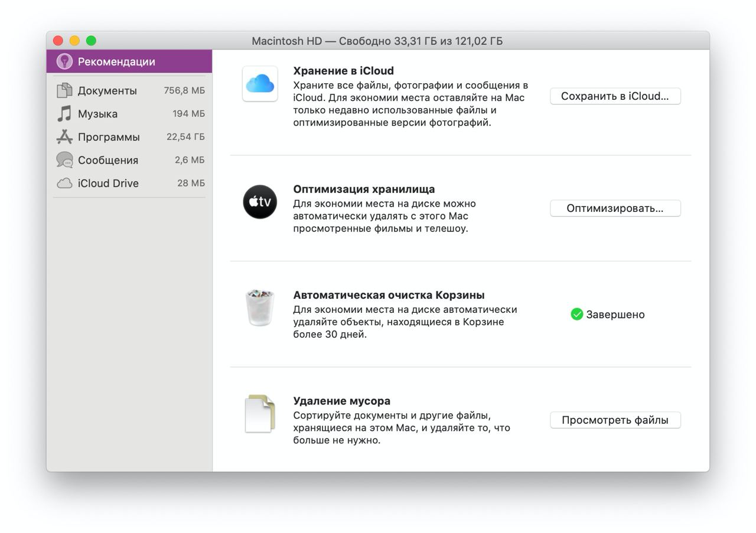Open the Сообщения category
Image resolution: width=756 pixels, height=533 pixels.
click(129, 160)
